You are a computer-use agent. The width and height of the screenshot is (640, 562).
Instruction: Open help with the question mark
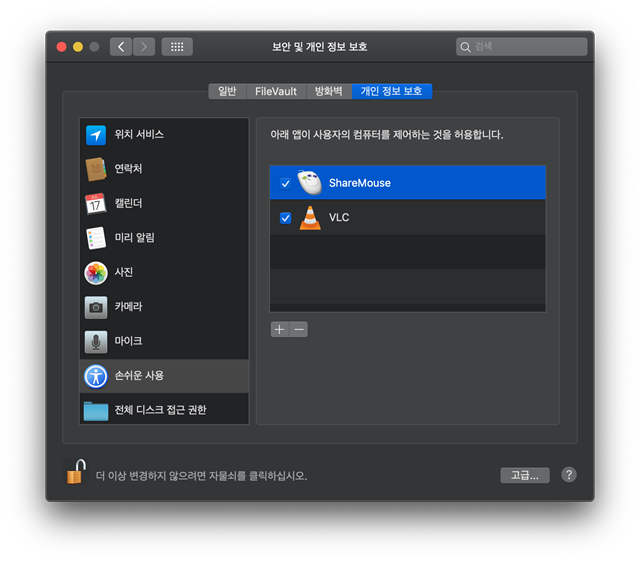point(569,475)
